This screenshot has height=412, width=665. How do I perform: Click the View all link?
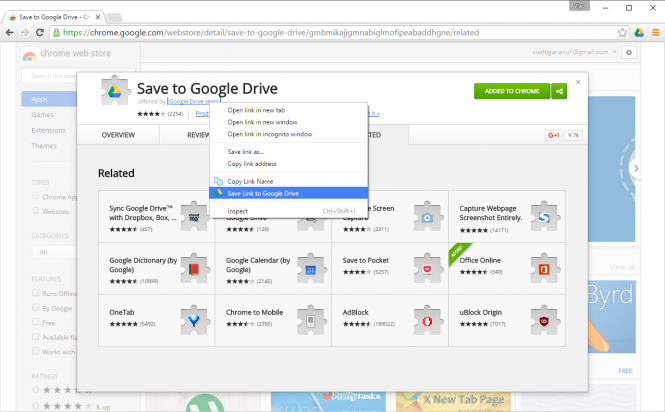click(x=622, y=267)
